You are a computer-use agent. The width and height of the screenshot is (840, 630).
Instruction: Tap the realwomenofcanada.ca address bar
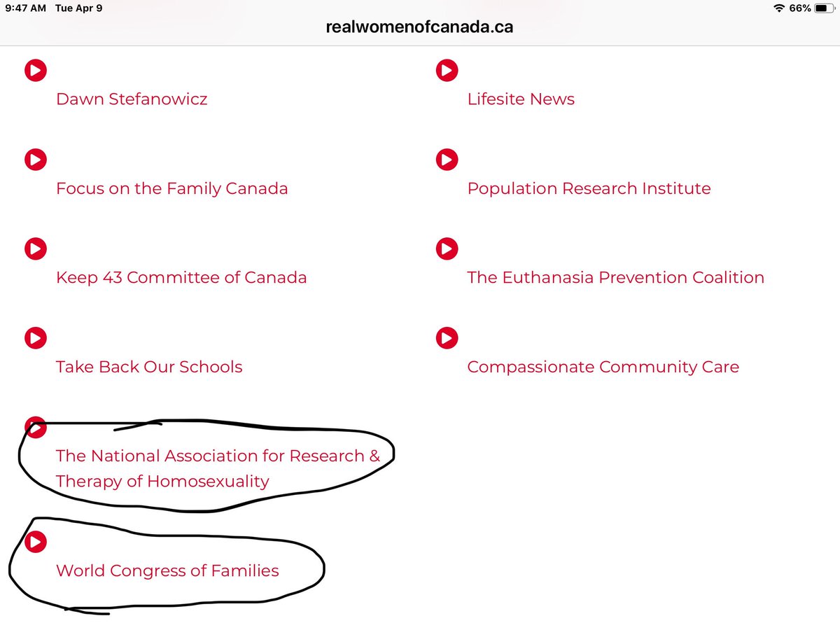[x=419, y=27]
